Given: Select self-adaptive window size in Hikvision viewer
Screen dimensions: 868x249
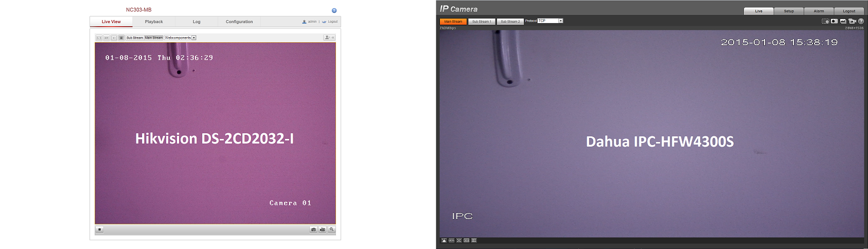Looking at the screenshot, I should point(121,38).
